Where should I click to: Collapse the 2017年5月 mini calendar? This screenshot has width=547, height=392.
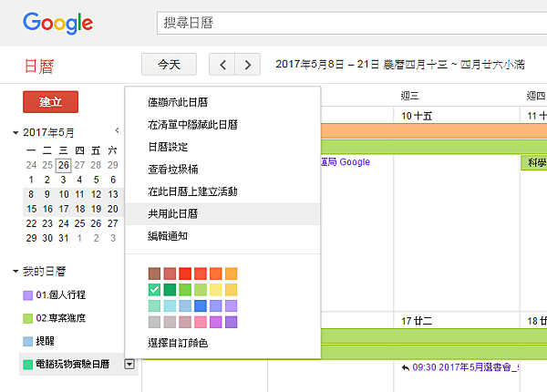(15, 132)
